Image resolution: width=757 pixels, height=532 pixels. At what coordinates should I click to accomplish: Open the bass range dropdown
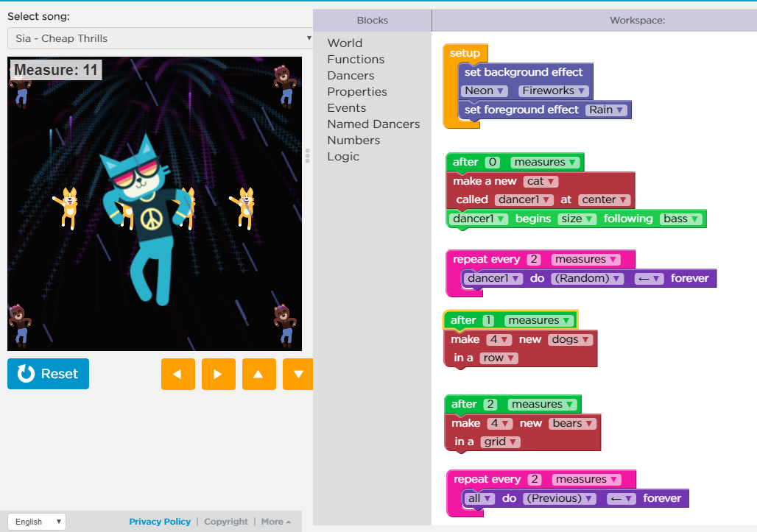pos(680,219)
